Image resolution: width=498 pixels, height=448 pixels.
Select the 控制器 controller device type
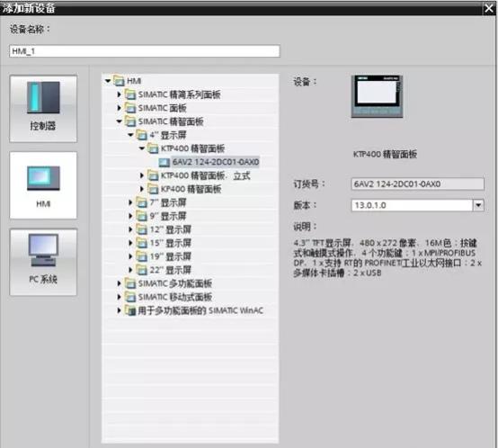coord(43,109)
